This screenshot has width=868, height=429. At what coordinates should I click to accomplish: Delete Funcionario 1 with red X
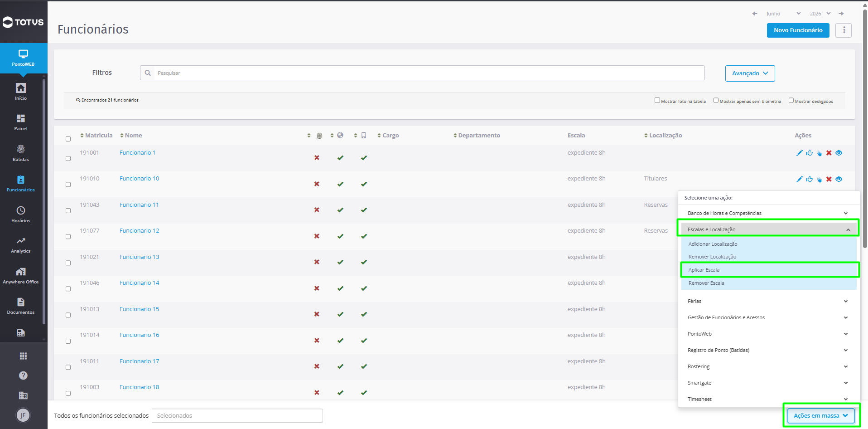(829, 153)
